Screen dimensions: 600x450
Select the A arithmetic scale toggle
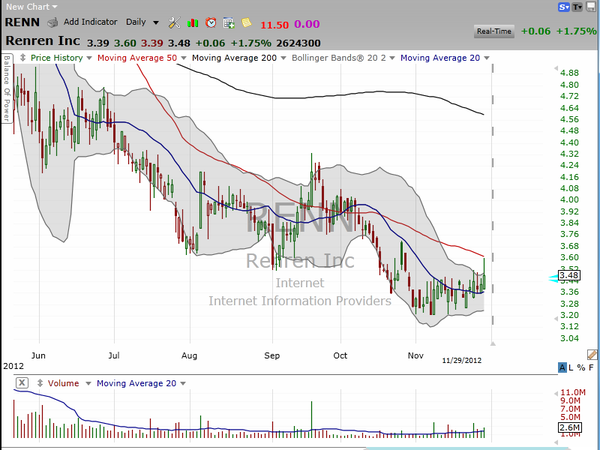tap(562, 367)
